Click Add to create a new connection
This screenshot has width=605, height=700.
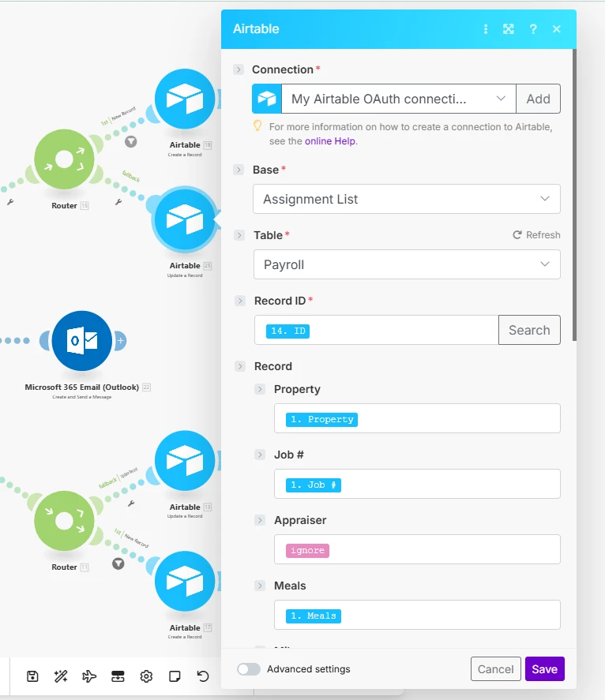tap(538, 99)
